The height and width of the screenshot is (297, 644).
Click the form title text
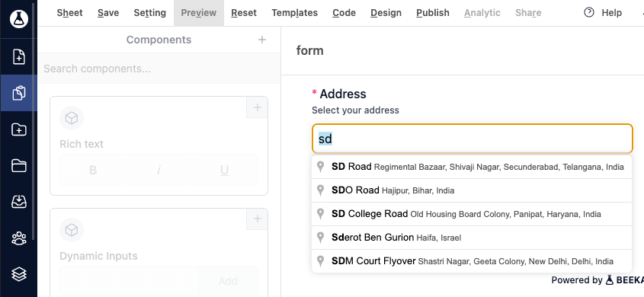click(x=309, y=50)
